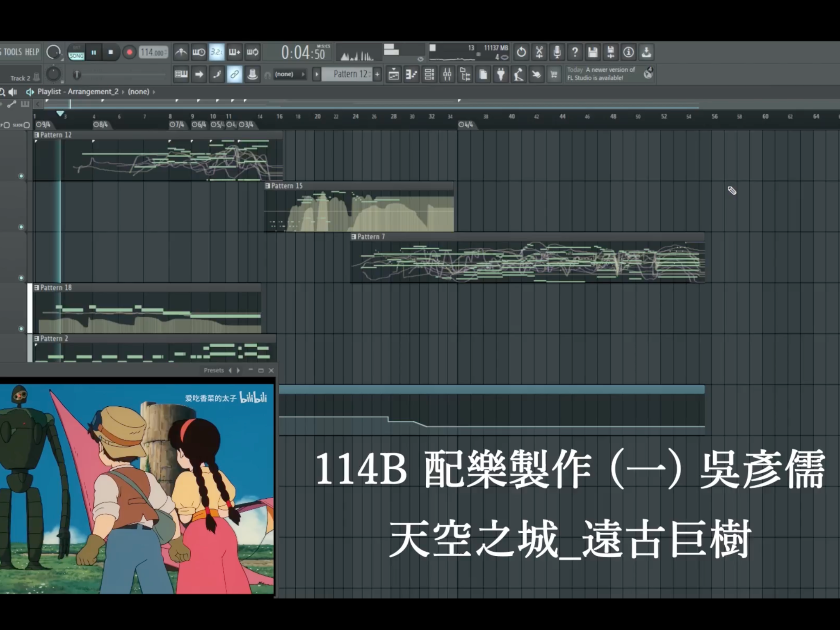Click the tempo field showing 114.000
840x630 pixels.
pyautogui.click(x=153, y=53)
